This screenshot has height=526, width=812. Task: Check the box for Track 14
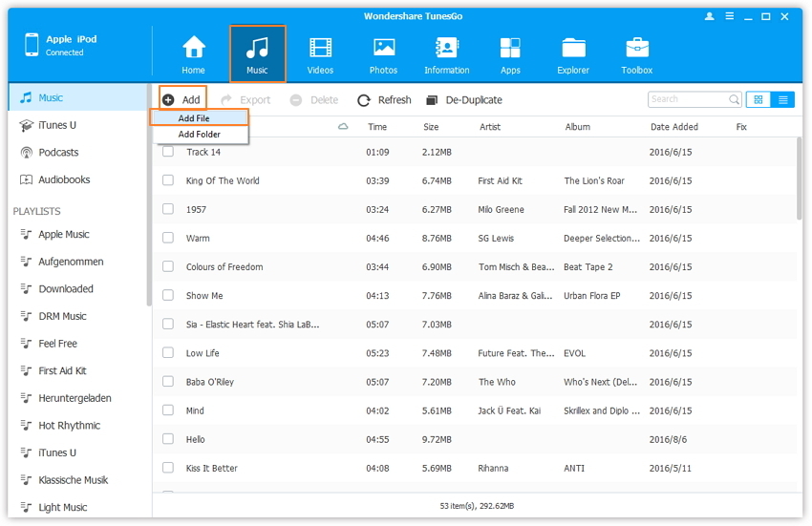pyautogui.click(x=168, y=152)
